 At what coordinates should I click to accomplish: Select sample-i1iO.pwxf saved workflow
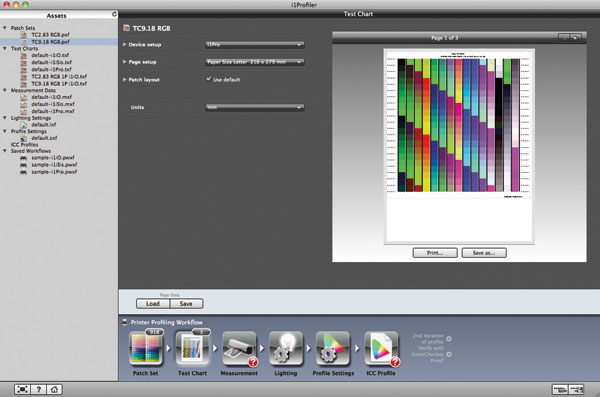[x=53, y=158]
